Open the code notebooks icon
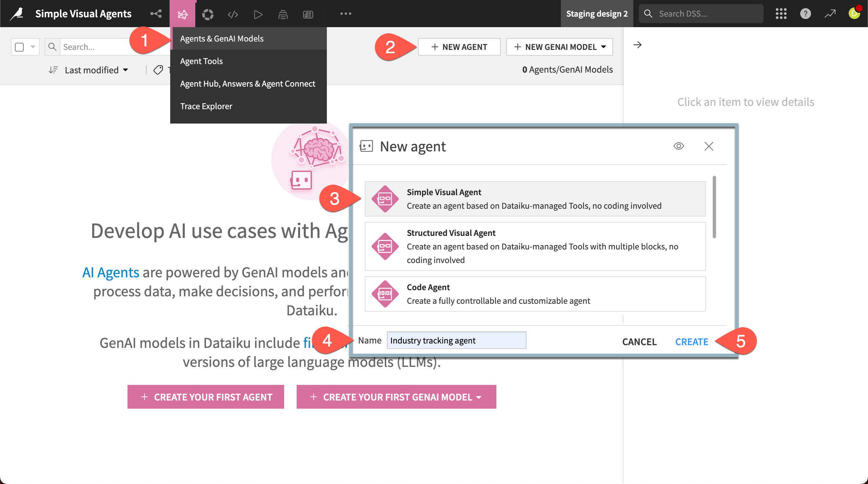 233,14
